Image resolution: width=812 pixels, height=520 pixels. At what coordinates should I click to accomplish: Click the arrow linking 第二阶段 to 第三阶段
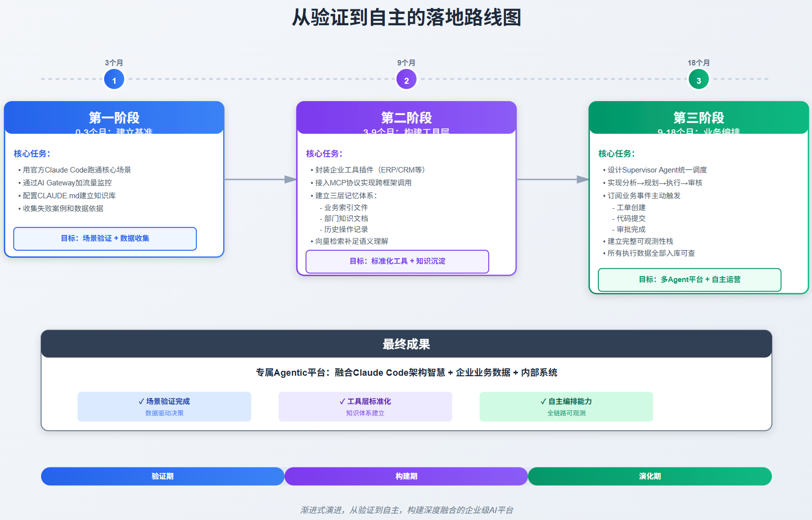552,180
